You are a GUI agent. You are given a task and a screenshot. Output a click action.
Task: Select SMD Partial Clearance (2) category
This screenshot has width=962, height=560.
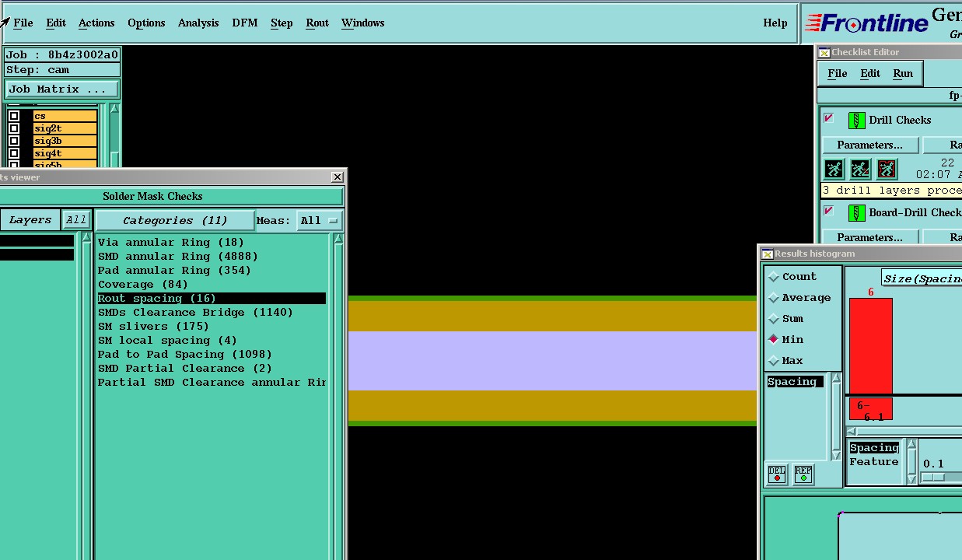[x=185, y=369]
